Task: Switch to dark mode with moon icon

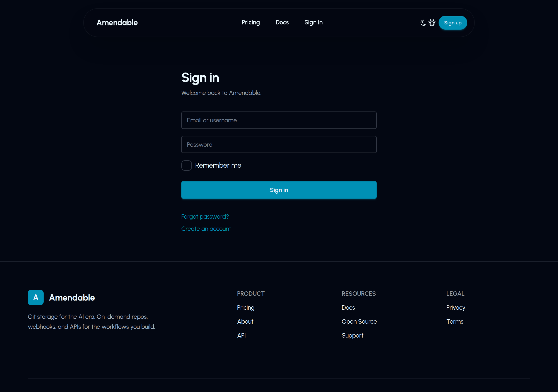Action: coord(423,23)
